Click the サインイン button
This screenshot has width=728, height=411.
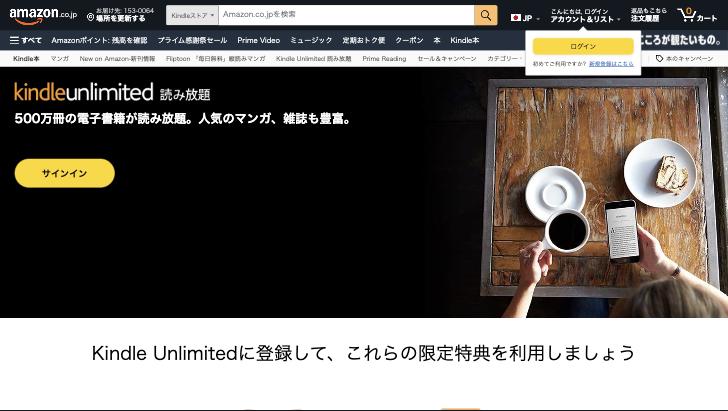click(x=65, y=173)
